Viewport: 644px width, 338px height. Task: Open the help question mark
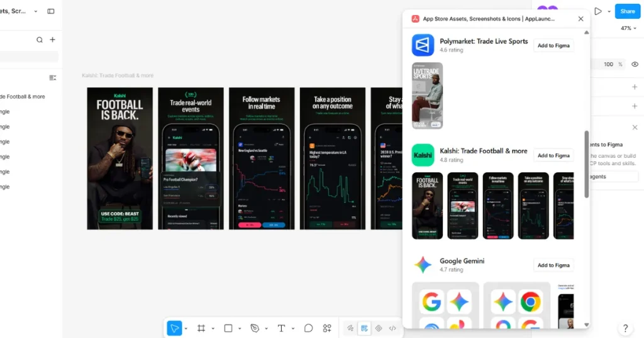pos(625,328)
